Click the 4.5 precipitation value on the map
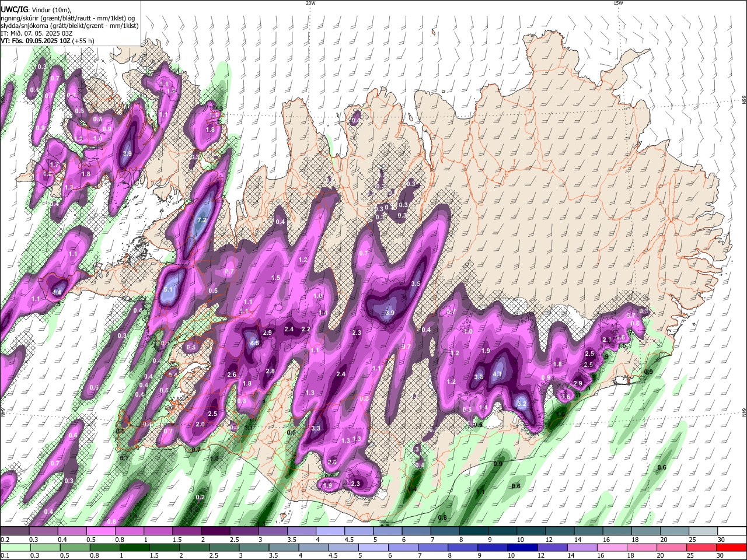This screenshot has height=560, width=747. (x=254, y=344)
